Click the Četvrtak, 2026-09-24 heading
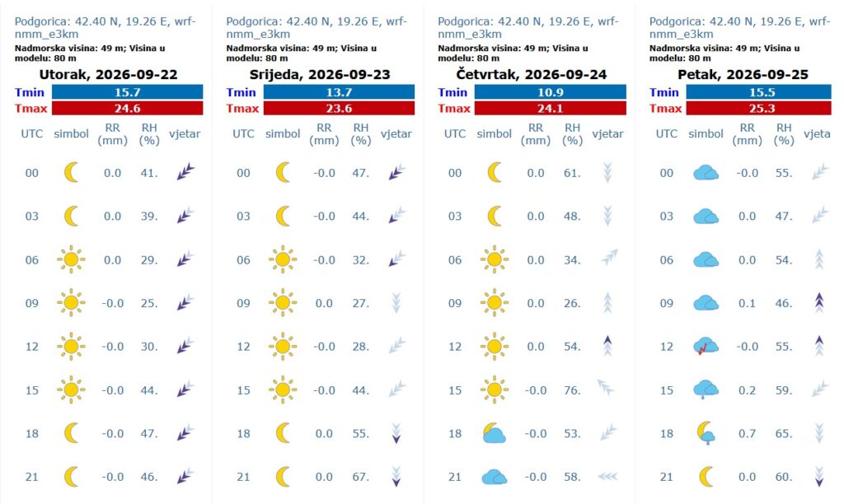844x504 pixels. [532, 74]
